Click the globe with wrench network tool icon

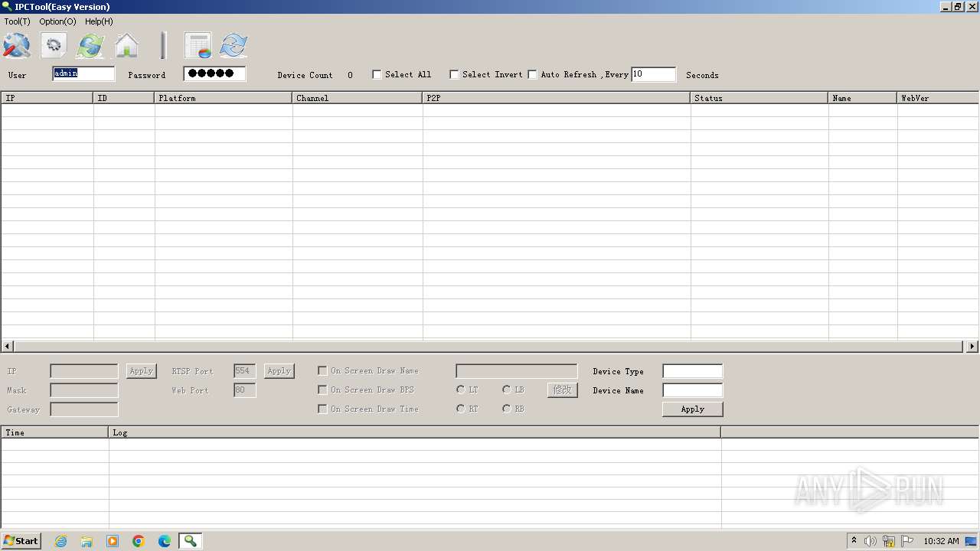(x=17, y=45)
